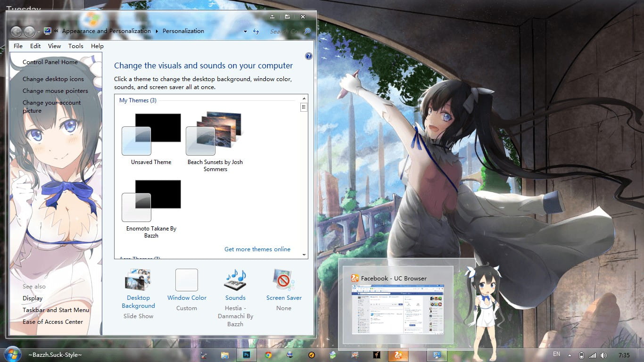Screen dimensions: 644x362
Task: Show hidden icons in the system tray
Action: [x=570, y=355]
